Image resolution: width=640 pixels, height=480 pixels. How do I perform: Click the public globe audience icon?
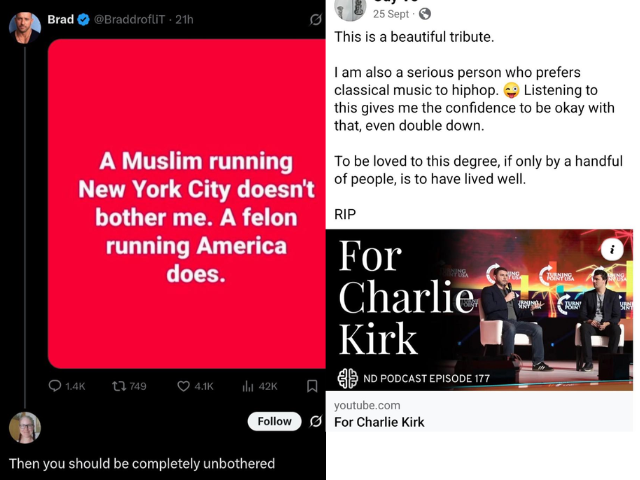click(425, 14)
